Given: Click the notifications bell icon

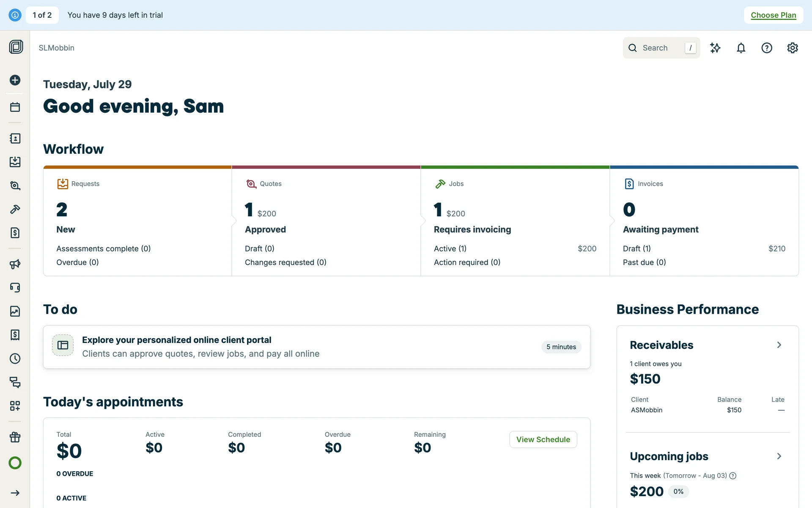Looking at the screenshot, I should (x=741, y=48).
